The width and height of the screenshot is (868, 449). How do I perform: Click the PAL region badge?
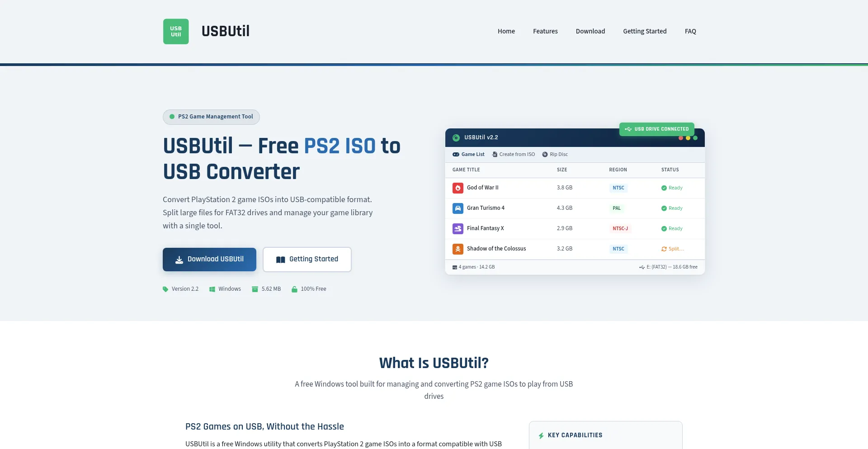tap(617, 208)
